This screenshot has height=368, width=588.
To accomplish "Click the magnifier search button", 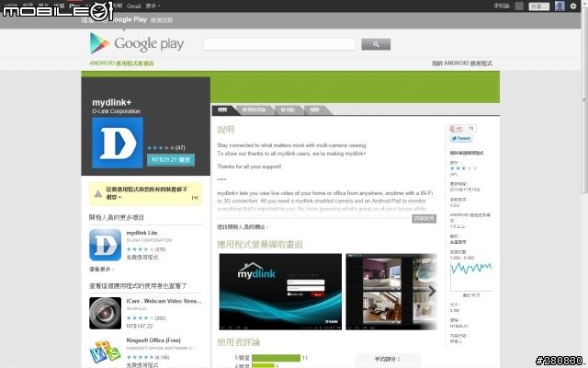I will [376, 44].
